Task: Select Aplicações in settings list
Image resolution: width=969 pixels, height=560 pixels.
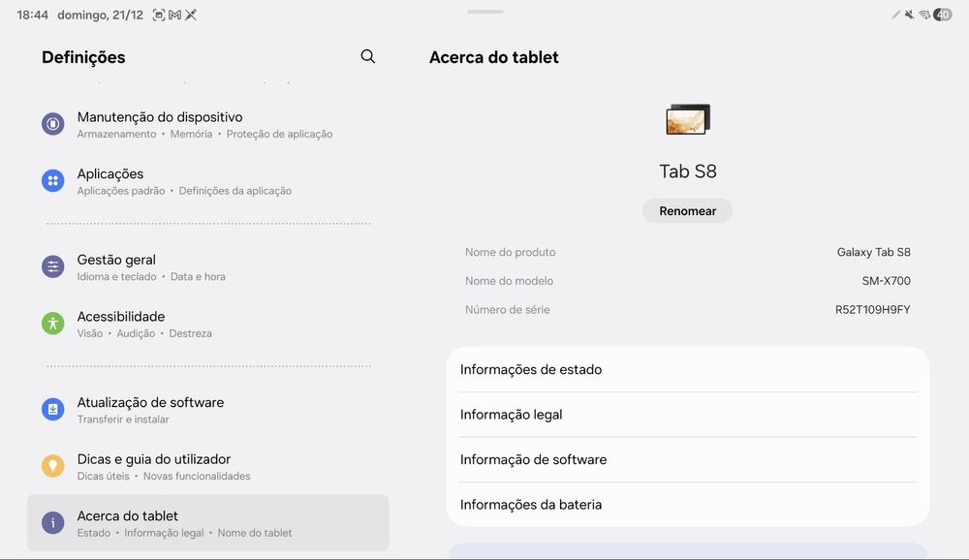Action: [207, 181]
